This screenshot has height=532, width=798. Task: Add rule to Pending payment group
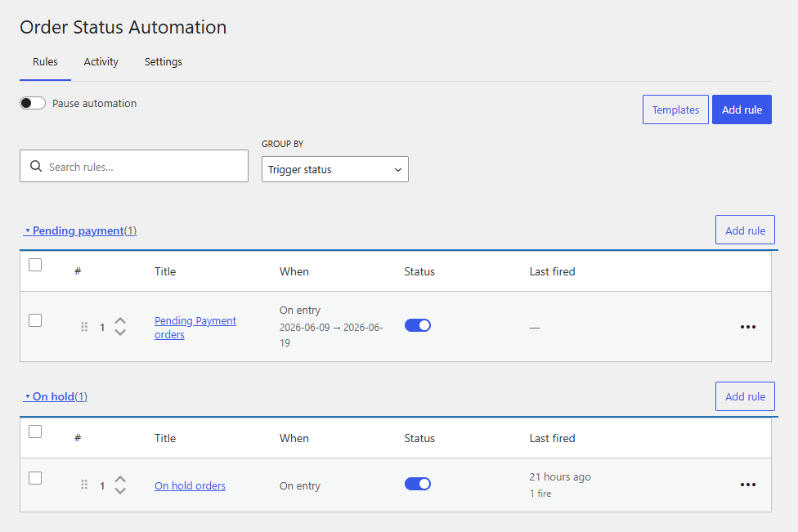pyautogui.click(x=745, y=230)
